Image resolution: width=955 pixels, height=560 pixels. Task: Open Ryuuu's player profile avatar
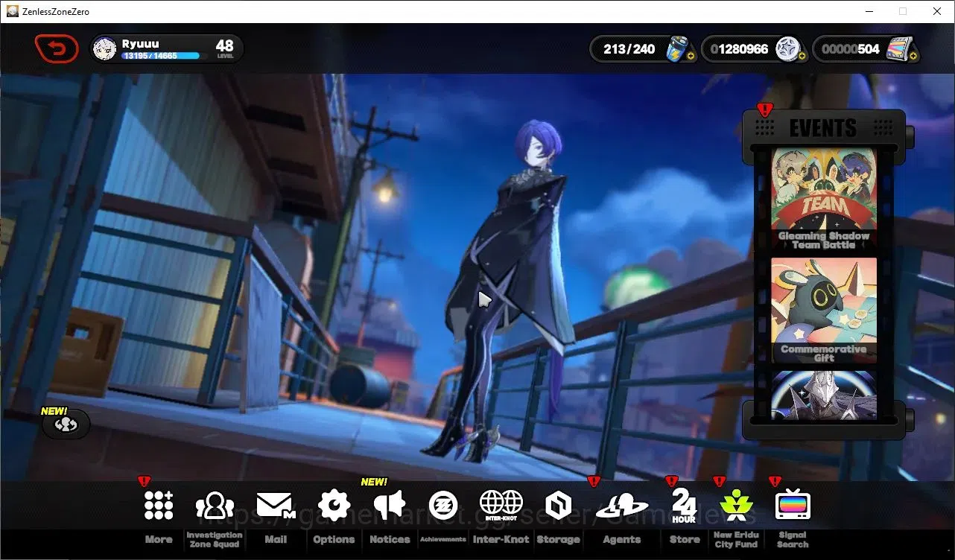[104, 49]
